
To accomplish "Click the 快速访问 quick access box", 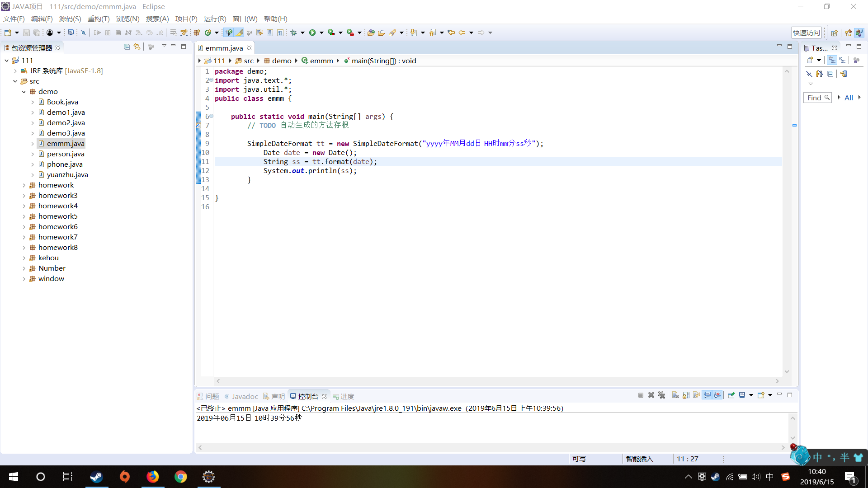I will click(806, 33).
